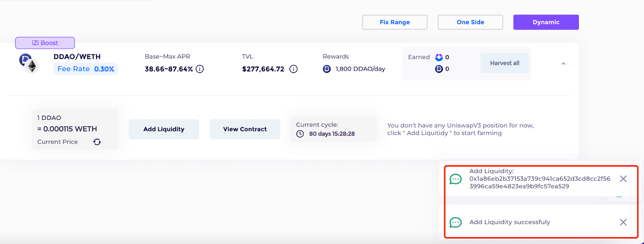
Task: Dismiss the Add Liquidity transaction hash notification
Action: click(x=623, y=179)
